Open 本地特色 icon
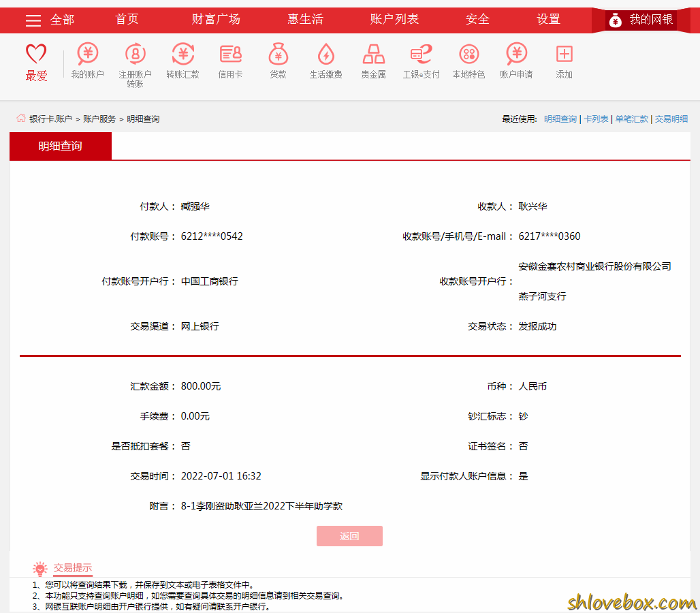700x613 pixels. coord(468,54)
